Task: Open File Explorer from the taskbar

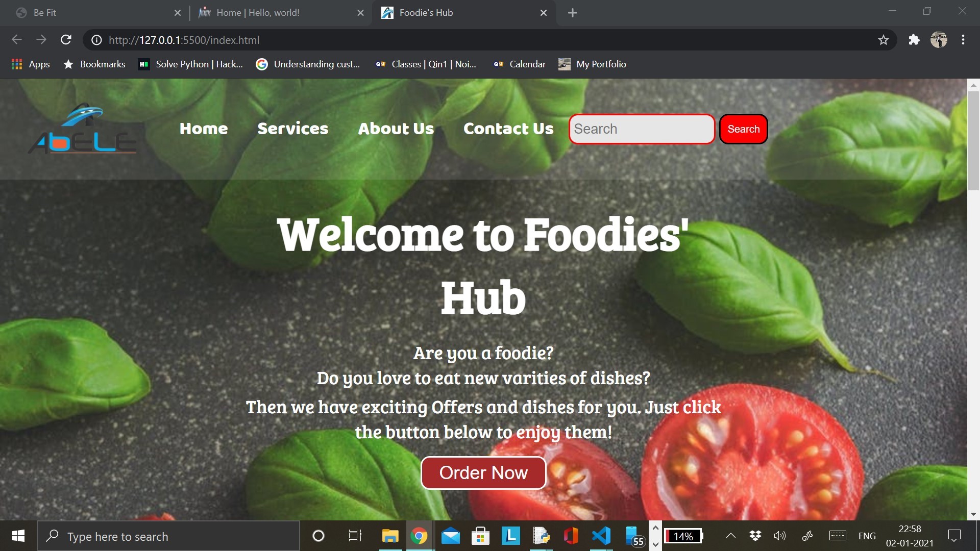Action: [x=390, y=536]
